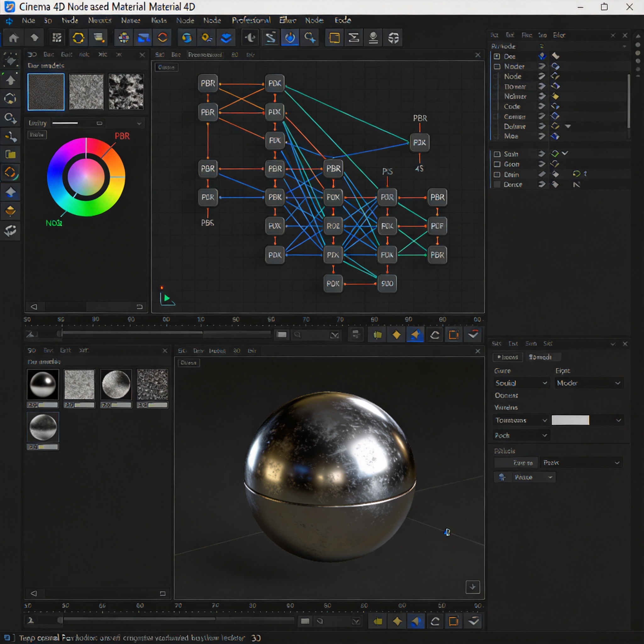Click the checkered grid toolbar icon

tap(57, 38)
